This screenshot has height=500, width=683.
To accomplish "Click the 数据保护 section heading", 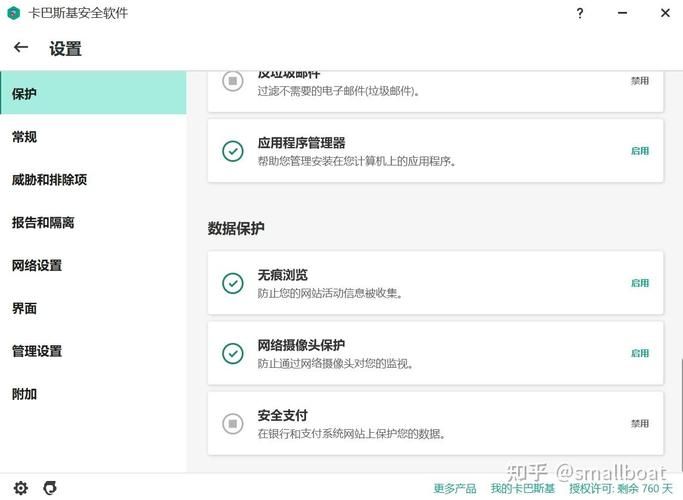I will point(236,228).
